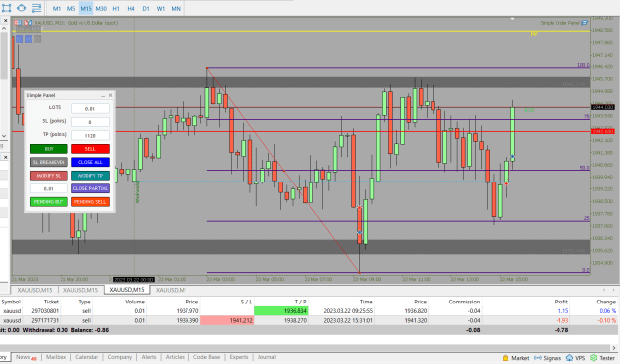Click the green BUY button
This screenshot has width=620, height=364.
tap(49, 149)
